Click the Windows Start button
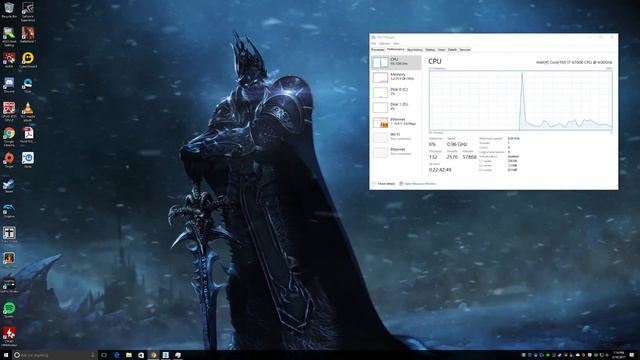This screenshot has height=360, width=640. (6, 355)
